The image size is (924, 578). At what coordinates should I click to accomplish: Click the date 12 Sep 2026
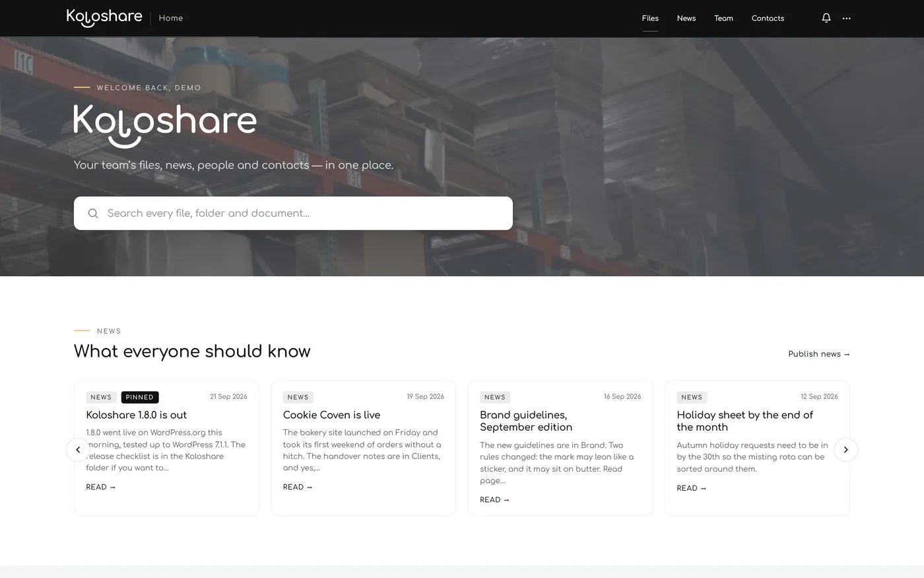(819, 396)
